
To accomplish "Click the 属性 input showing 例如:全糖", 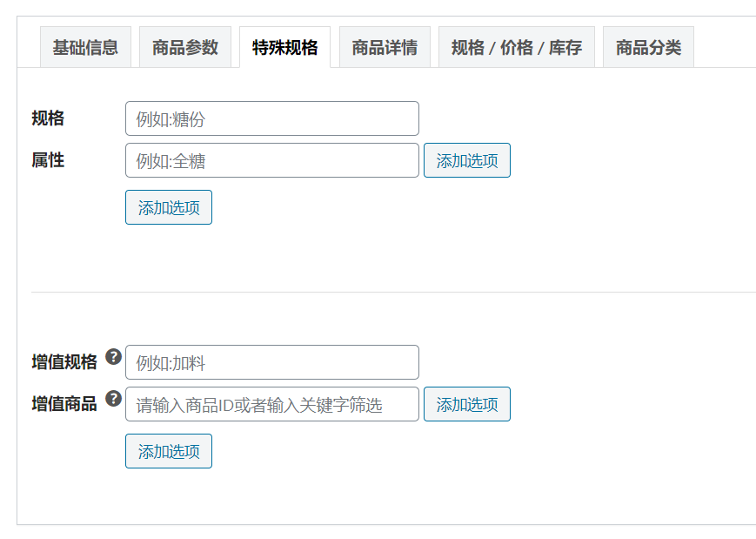I will pos(272,160).
